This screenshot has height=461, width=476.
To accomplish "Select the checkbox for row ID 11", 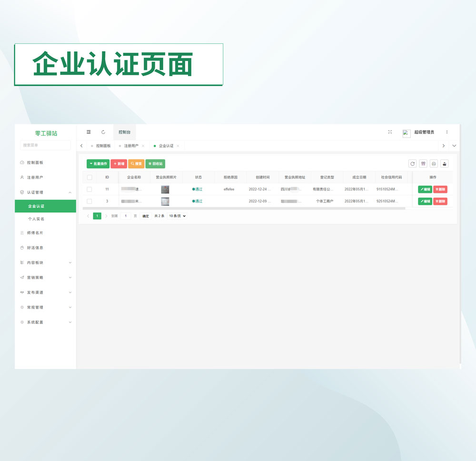I will pos(89,190).
